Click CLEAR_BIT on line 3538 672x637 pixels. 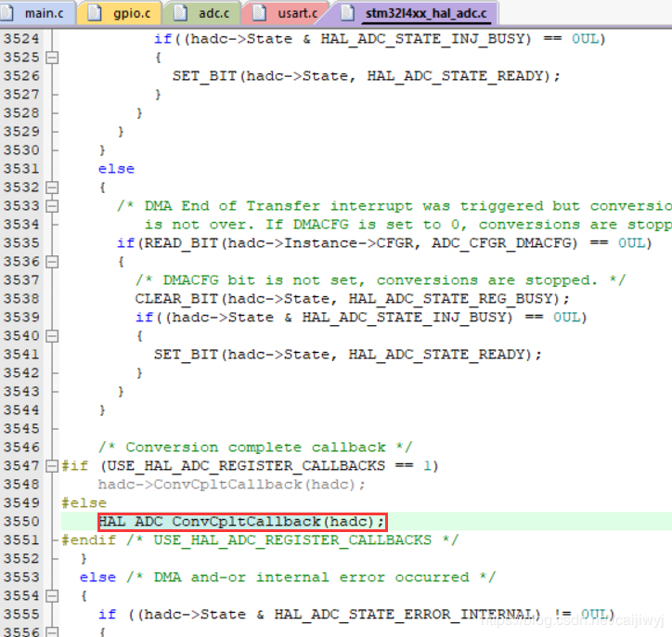click(x=176, y=299)
